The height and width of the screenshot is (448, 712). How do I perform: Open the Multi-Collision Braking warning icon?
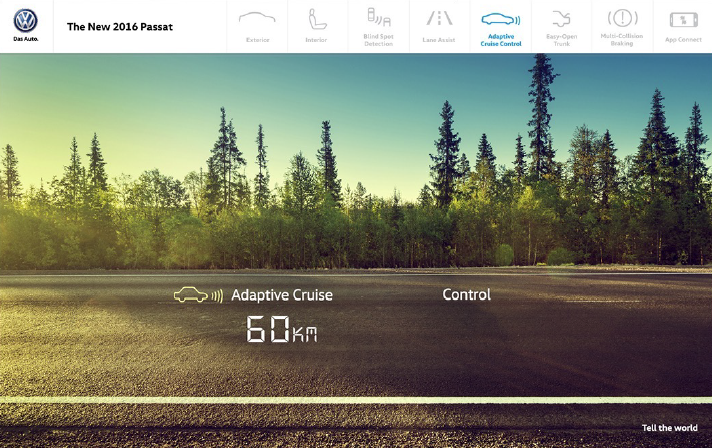(x=622, y=18)
